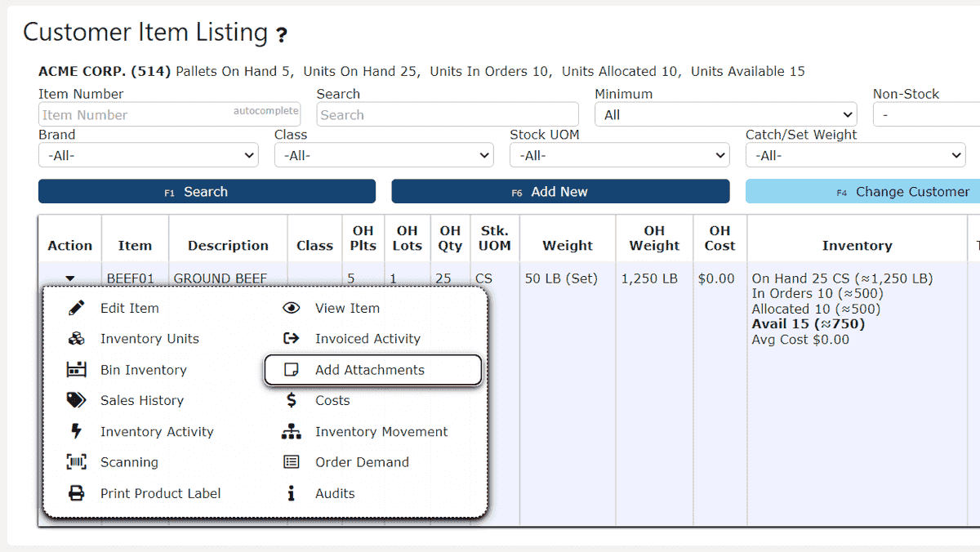Click the Stk. UOM column header
This screenshot has height=552, width=980.
[495, 238]
